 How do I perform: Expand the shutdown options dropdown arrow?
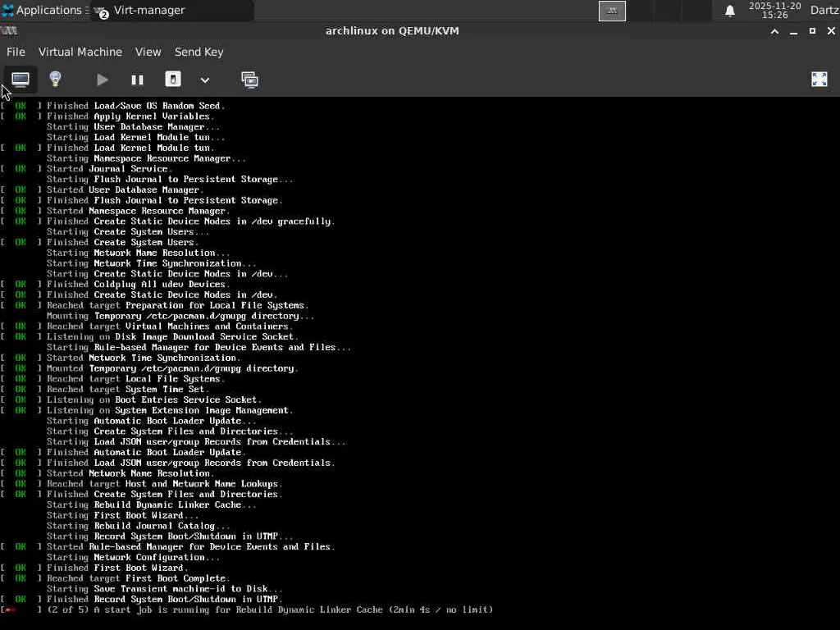coord(204,80)
